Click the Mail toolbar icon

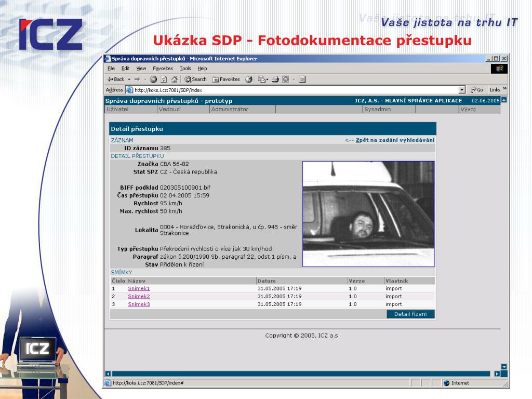(x=262, y=79)
